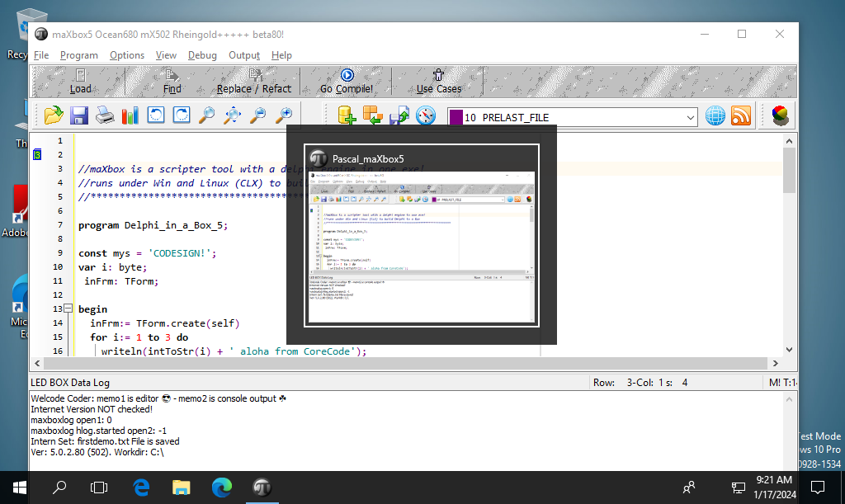Open the Program menu
This screenshot has width=845, height=504.
point(78,55)
